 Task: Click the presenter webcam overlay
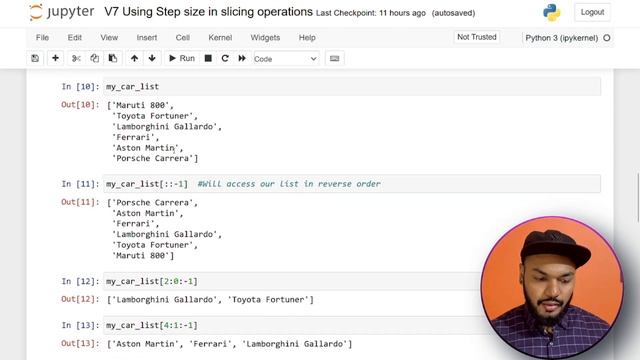coord(552,288)
